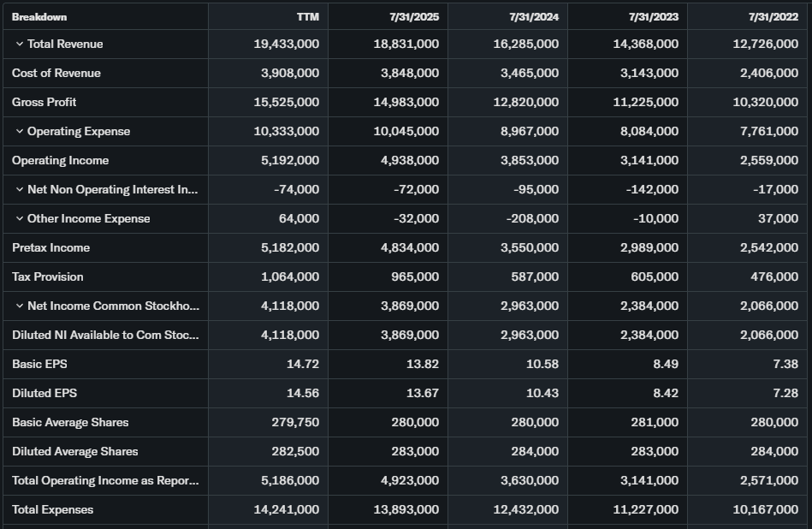
Task: Select the Gross Profit row label
Action: 44,102
